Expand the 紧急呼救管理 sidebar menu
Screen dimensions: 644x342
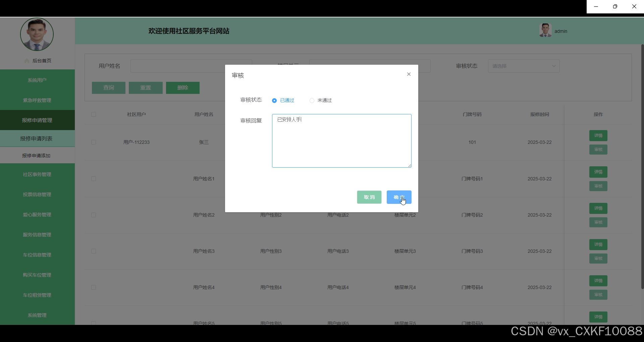point(37,100)
